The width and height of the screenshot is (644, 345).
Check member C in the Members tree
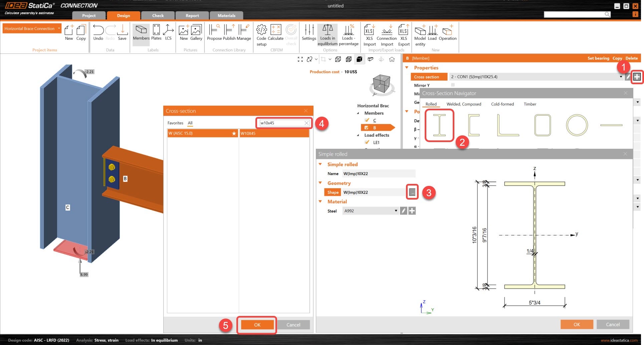click(x=367, y=120)
